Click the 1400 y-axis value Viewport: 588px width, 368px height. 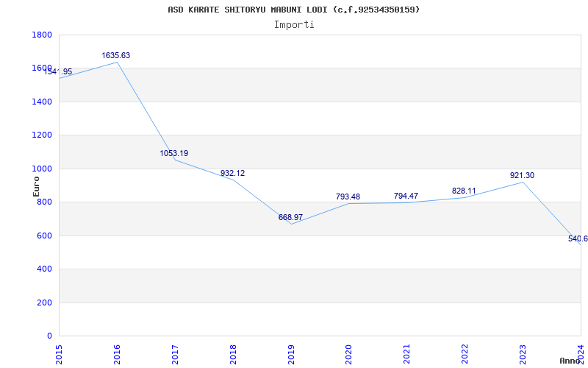coord(42,102)
